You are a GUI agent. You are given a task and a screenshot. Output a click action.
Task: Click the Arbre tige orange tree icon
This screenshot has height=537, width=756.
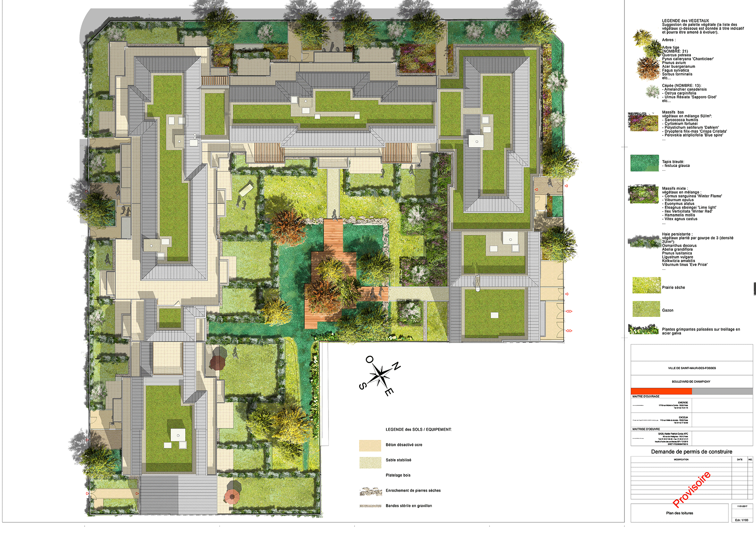[x=647, y=68]
